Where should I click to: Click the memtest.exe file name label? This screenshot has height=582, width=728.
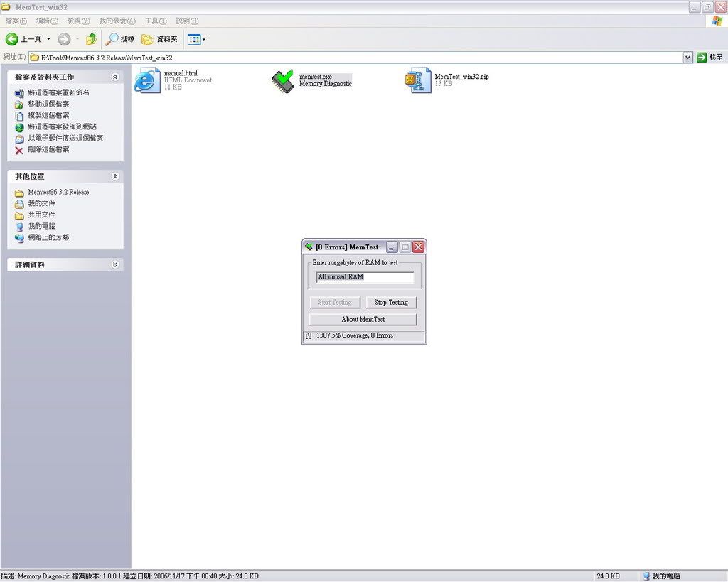coord(315,77)
